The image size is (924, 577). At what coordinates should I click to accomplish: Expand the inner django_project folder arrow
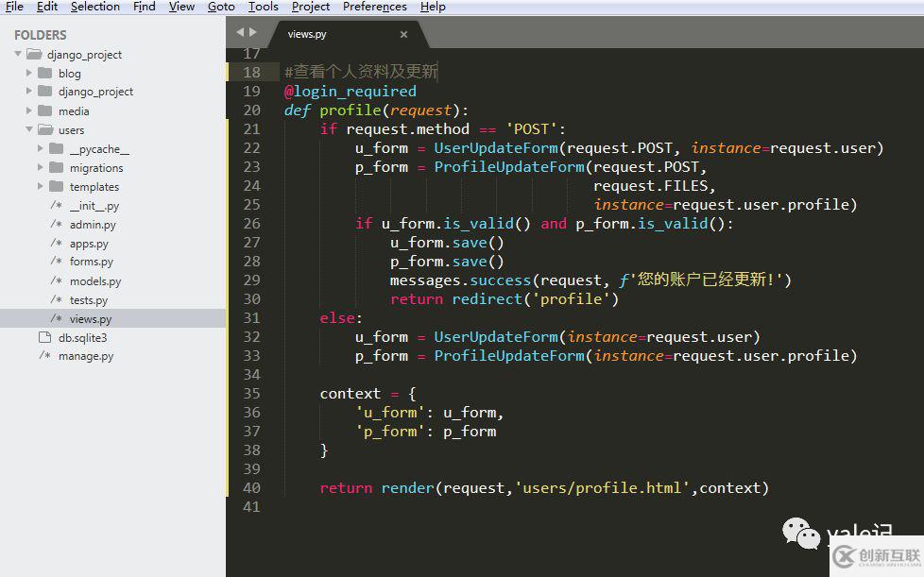pos(29,92)
